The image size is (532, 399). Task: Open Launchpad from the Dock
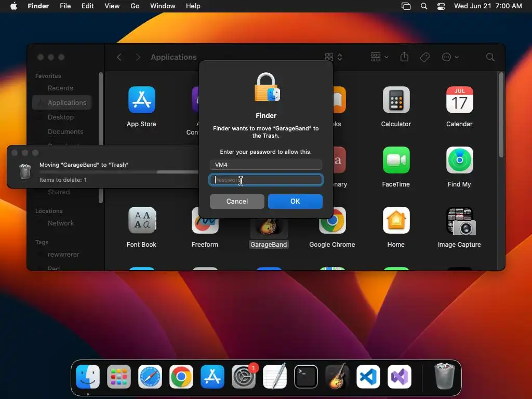[x=119, y=377]
